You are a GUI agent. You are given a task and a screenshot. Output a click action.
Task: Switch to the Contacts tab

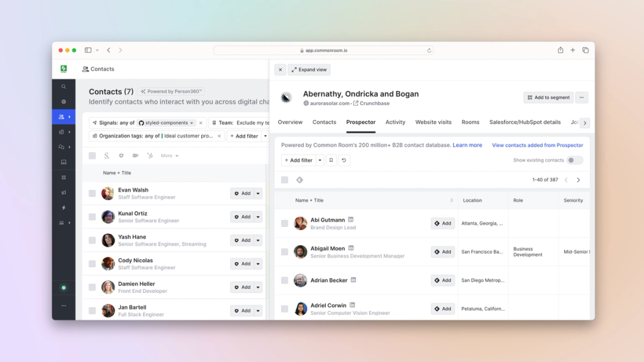pyautogui.click(x=324, y=123)
